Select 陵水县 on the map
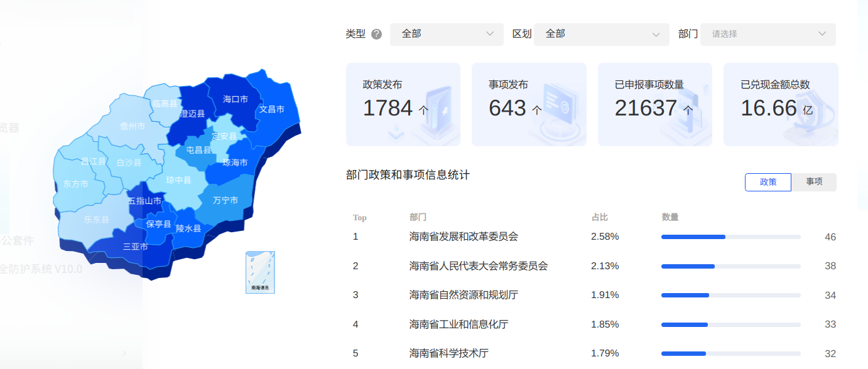The image size is (868, 369). (x=188, y=229)
